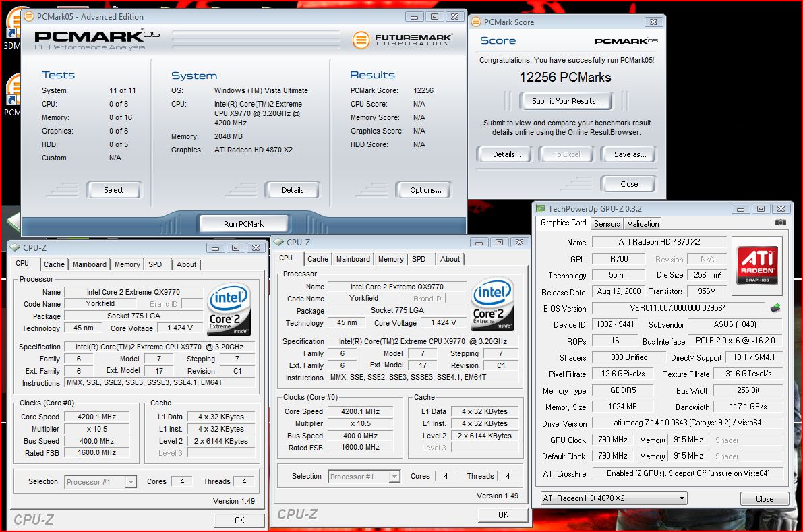Click BIOS Version field in GPU-Z
This screenshot has width=803, height=532.
pos(678,308)
